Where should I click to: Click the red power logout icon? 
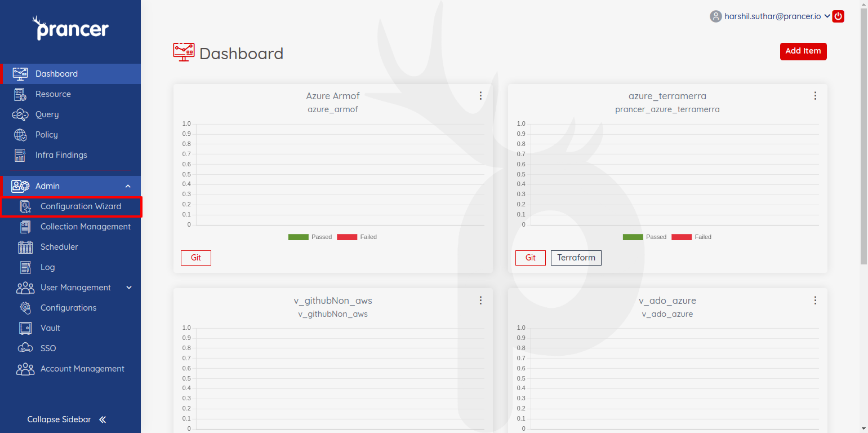[838, 16]
